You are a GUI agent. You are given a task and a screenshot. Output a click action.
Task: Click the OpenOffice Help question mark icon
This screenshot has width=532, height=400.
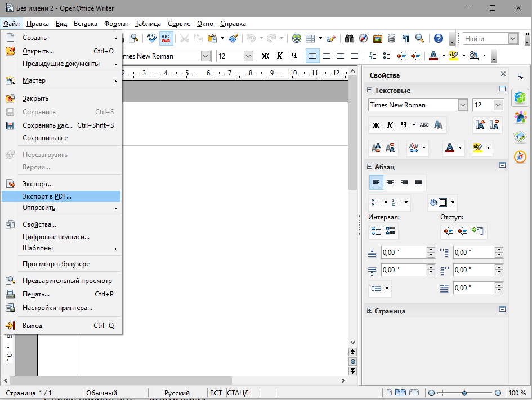click(439, 38)
